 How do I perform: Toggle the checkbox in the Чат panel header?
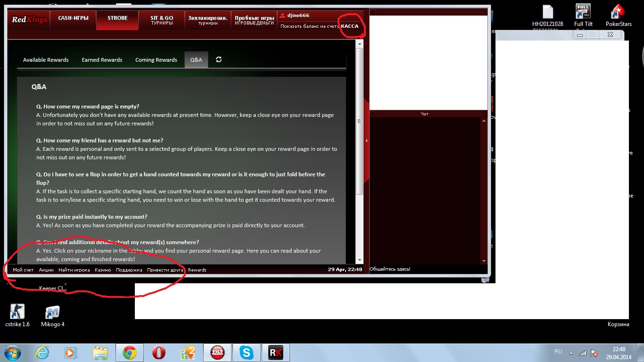tap(373, 114)
